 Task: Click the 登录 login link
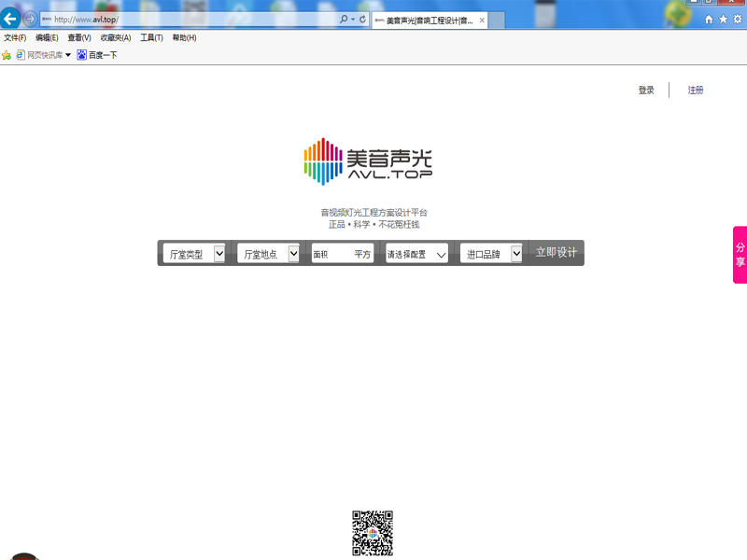646,90
